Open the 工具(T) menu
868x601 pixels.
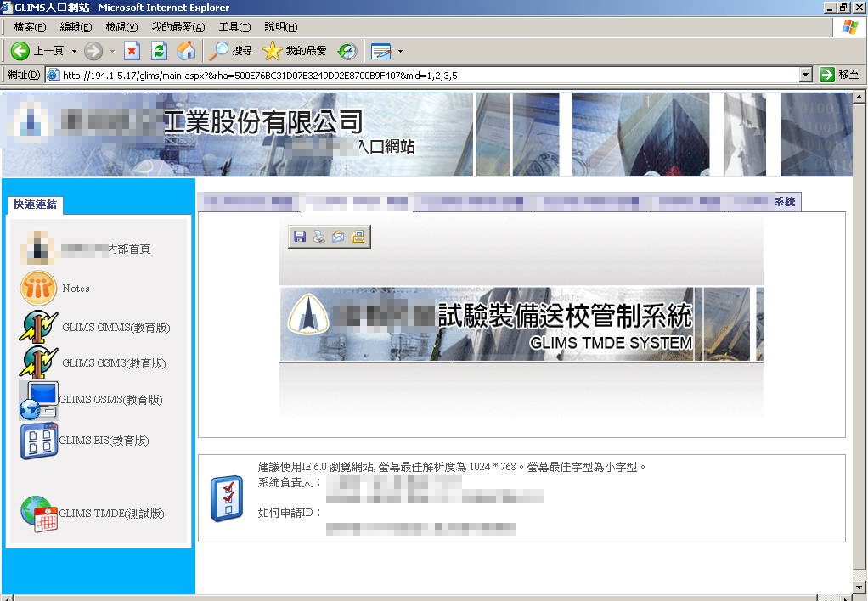point(234,27)
